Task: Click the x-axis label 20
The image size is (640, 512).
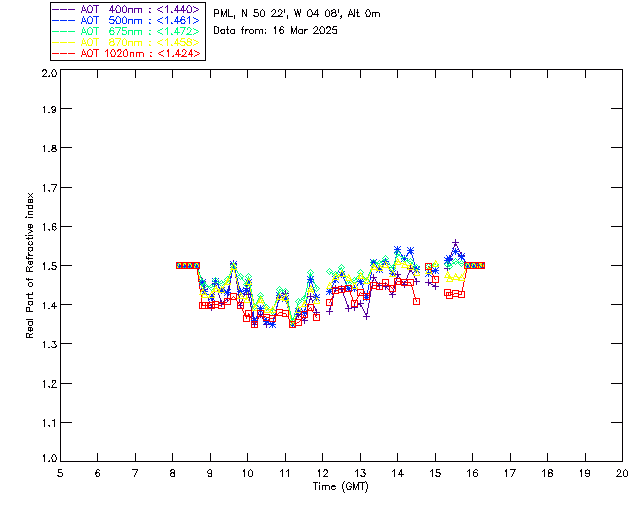Action: click(622, 473)
